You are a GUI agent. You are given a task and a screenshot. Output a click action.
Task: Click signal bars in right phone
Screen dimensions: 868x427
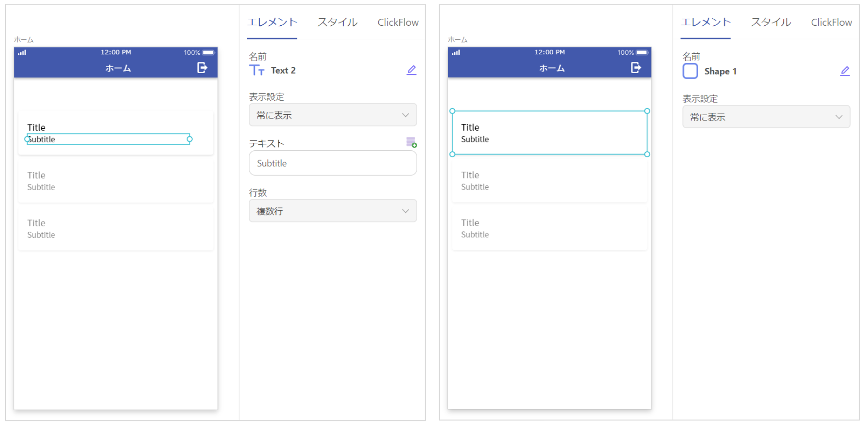(456, 52)
